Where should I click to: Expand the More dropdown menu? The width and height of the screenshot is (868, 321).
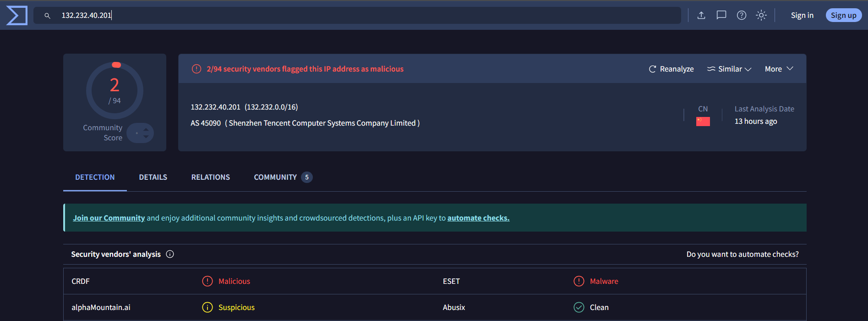click(x=779, y=69)
